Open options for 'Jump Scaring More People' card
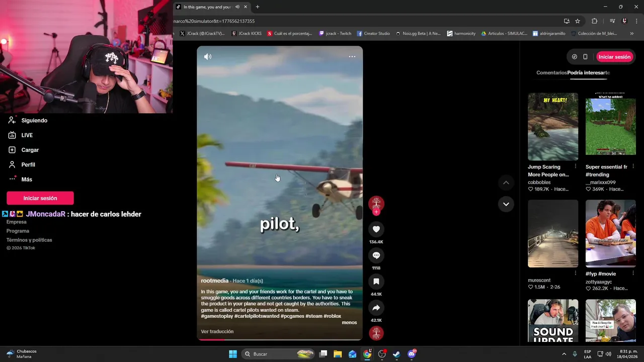The width and height of the screenshot is (644, 362). (x=576, y=166)
